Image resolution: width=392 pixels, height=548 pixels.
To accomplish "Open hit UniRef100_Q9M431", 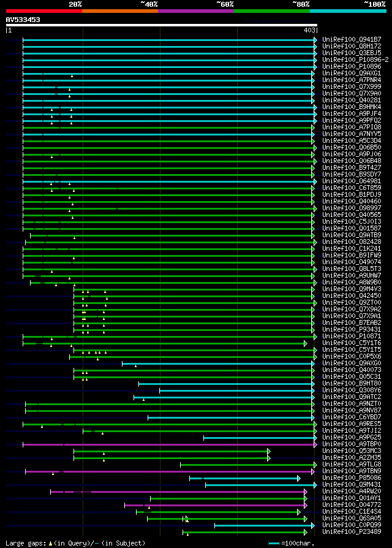I will pos(352,485).
